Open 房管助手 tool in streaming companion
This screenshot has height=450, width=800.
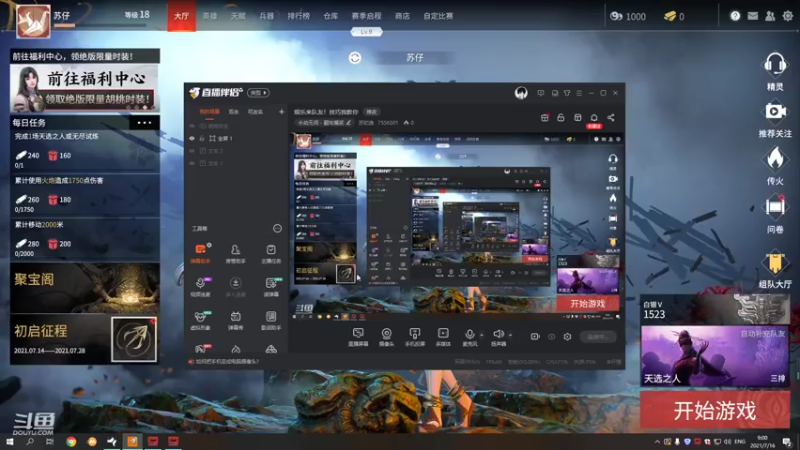tap(235, 253)
